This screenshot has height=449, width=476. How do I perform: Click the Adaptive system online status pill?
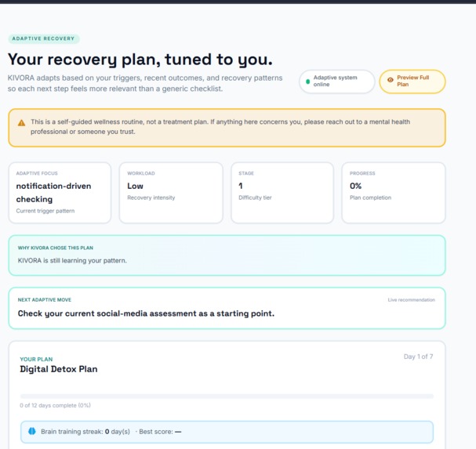pos(337,81)
